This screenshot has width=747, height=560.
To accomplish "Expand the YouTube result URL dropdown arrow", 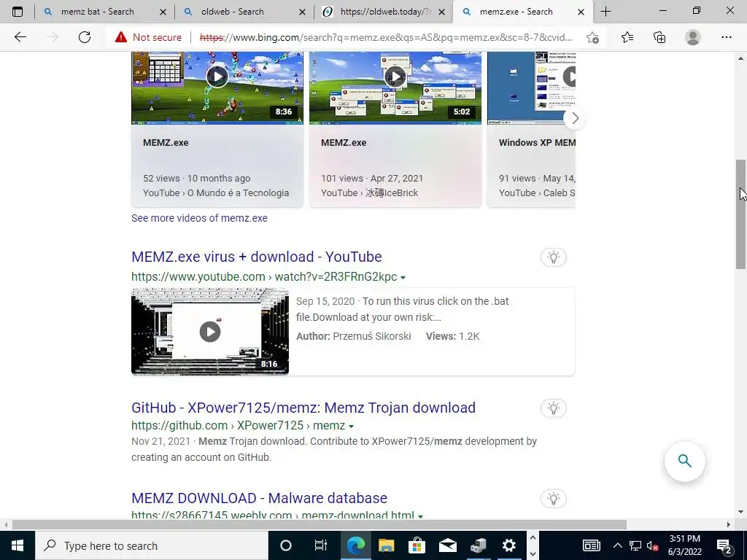I will tap(403, 278).
